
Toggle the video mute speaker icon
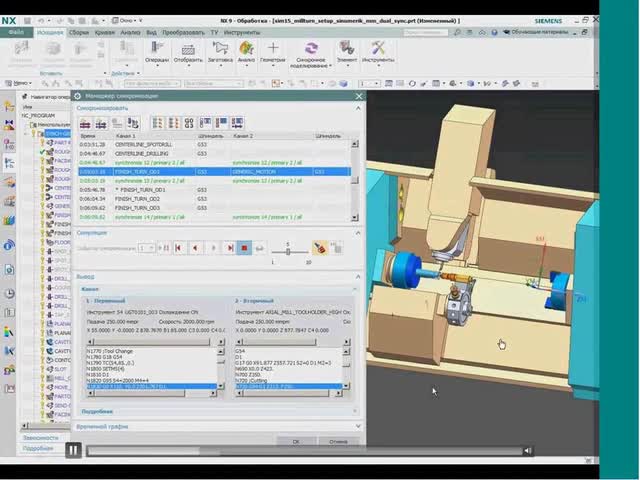528,451
